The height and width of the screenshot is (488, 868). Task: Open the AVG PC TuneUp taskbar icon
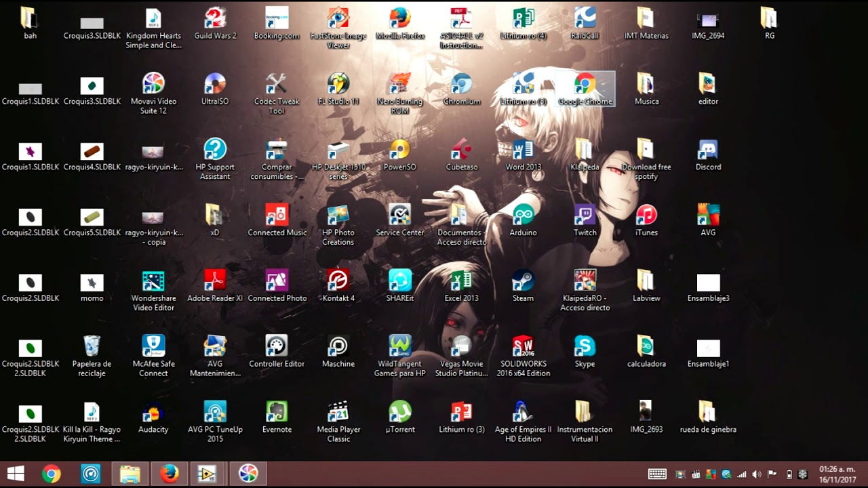pyautogui.click(x=90, y=474)
